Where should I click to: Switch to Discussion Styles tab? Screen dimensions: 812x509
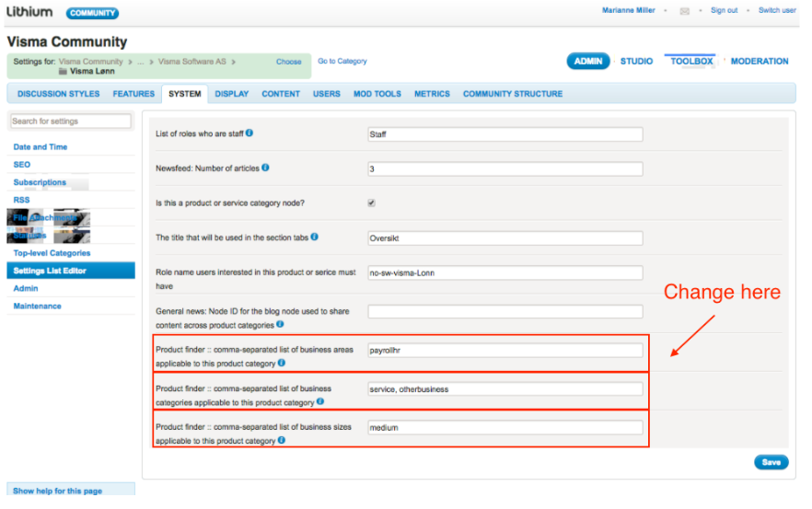(59, 94)
